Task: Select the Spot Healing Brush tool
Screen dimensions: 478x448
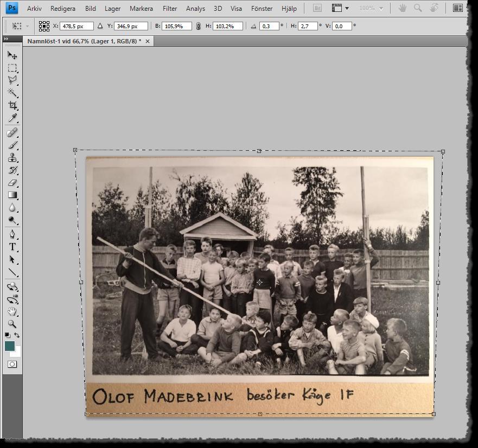Action: pos(12,133)
